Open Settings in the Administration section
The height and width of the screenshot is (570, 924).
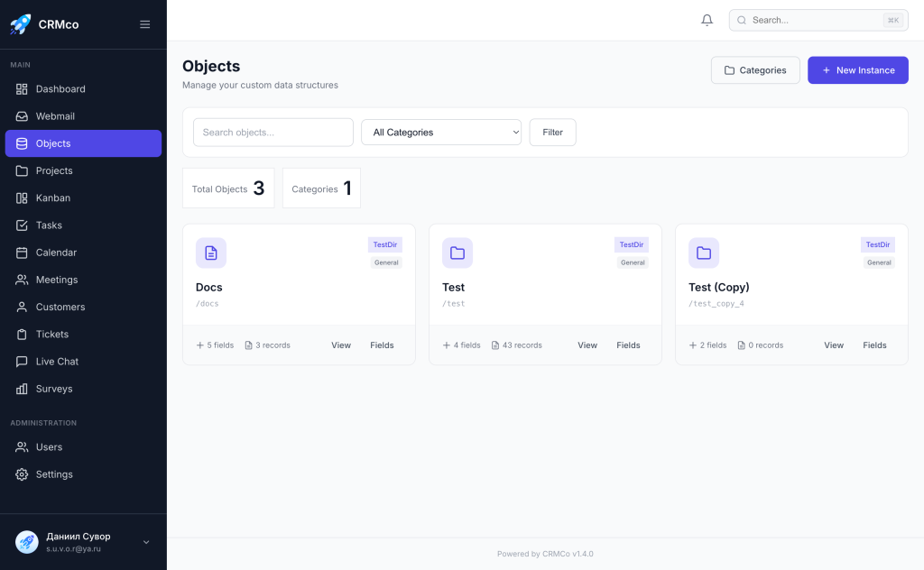[54, 474]
